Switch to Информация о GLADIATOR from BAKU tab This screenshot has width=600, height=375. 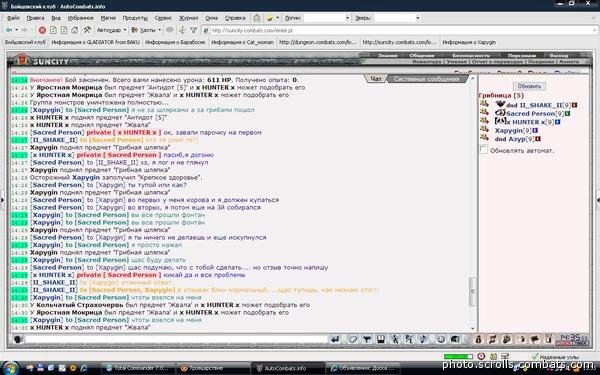click(x=95, y=42)
